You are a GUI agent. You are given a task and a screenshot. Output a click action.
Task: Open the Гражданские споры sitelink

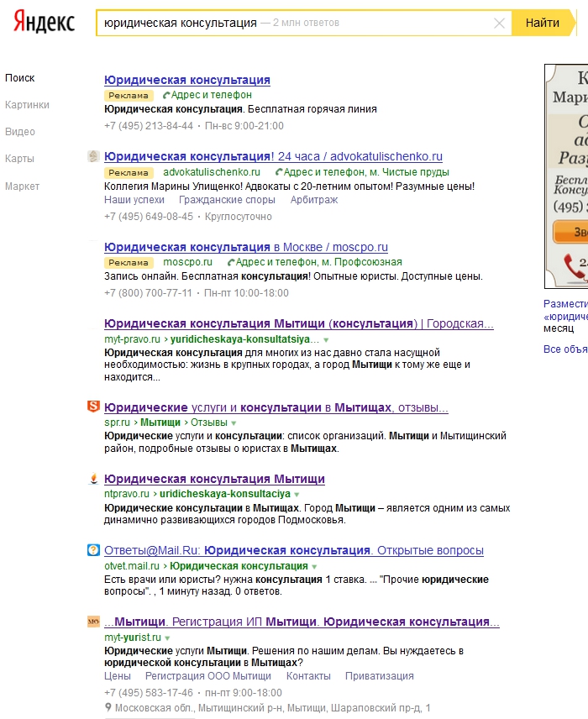click(227, 200)
